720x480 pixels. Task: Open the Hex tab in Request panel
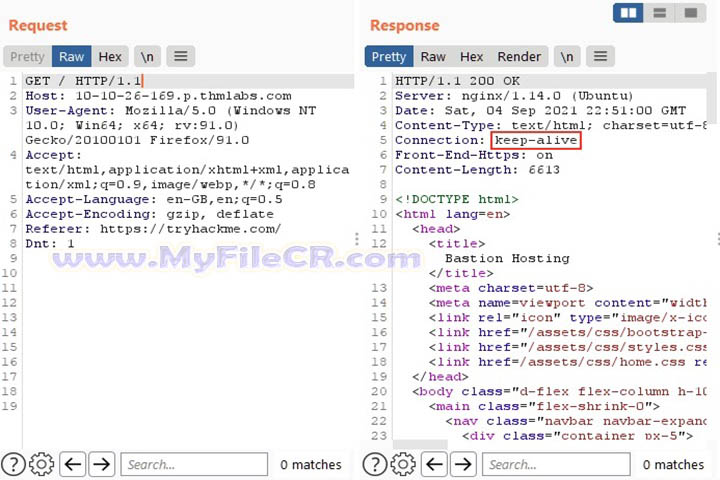(110, 56)
